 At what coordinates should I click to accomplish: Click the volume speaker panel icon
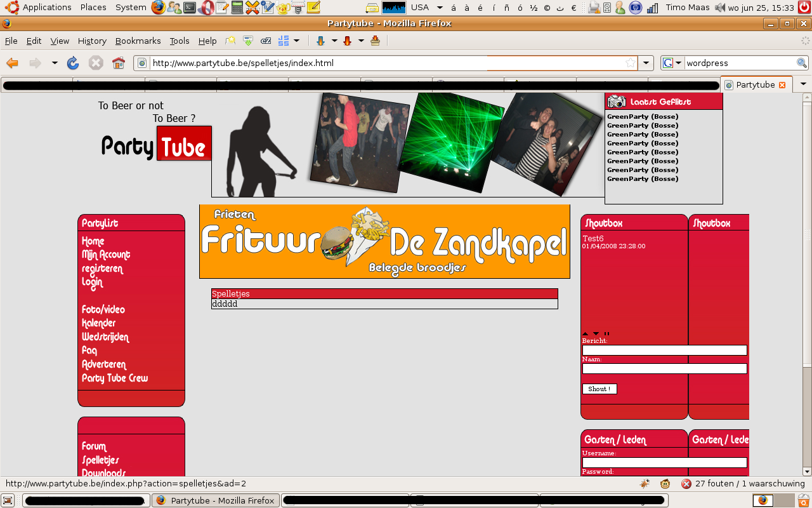coord(719,8)
